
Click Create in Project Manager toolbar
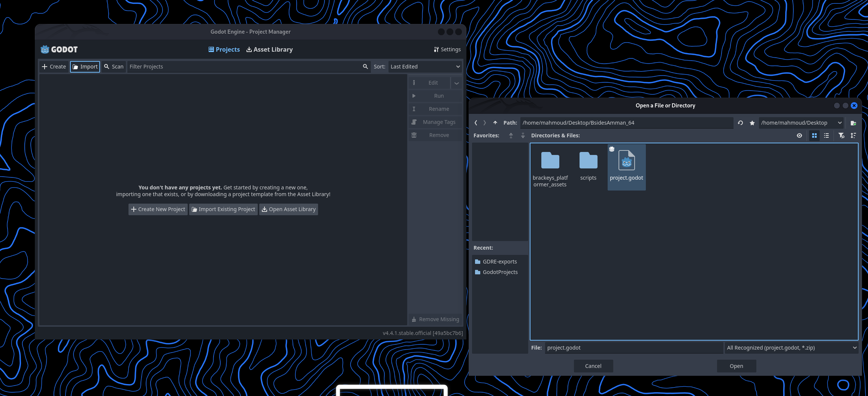pos(54,67)
